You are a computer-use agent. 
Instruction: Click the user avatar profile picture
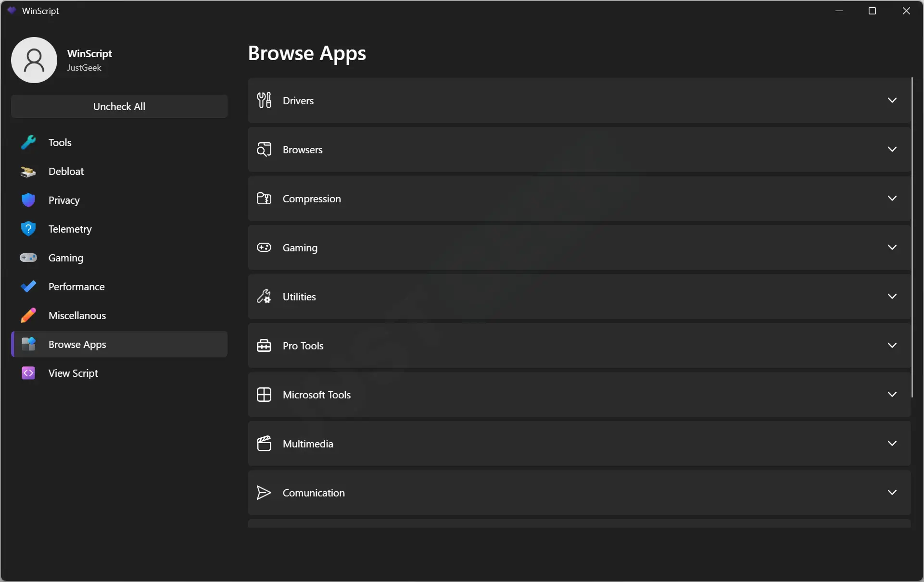click(34, 60)
